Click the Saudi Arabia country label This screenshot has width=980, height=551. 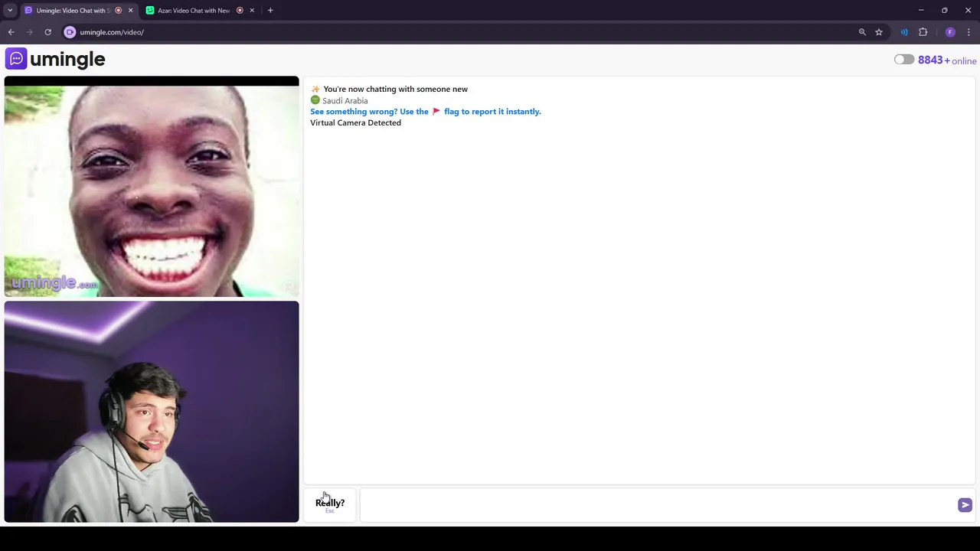(345, 101)
